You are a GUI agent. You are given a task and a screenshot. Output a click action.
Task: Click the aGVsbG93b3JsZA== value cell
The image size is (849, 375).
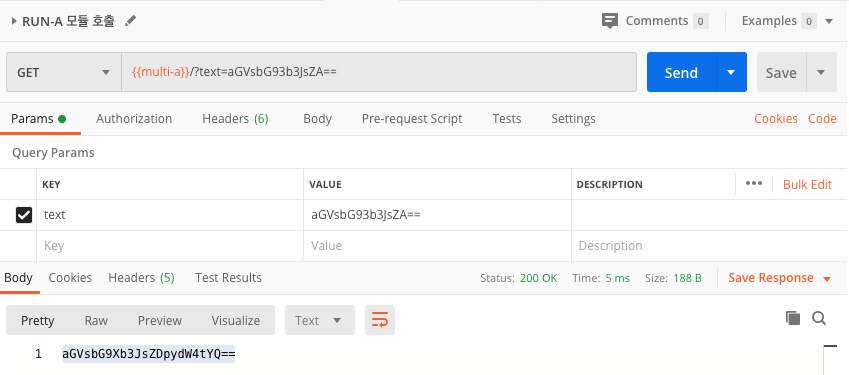pyautogui.click(x=437, y=215)
